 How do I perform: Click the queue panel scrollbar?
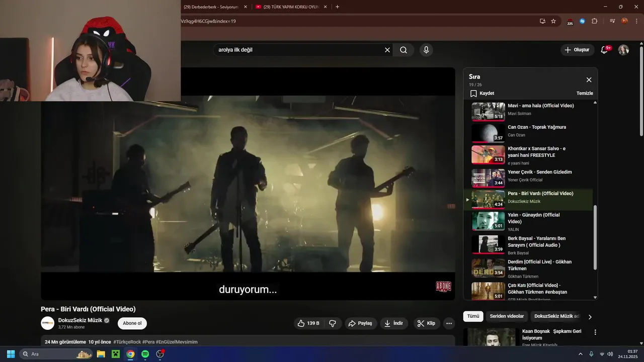coord(595,237)
